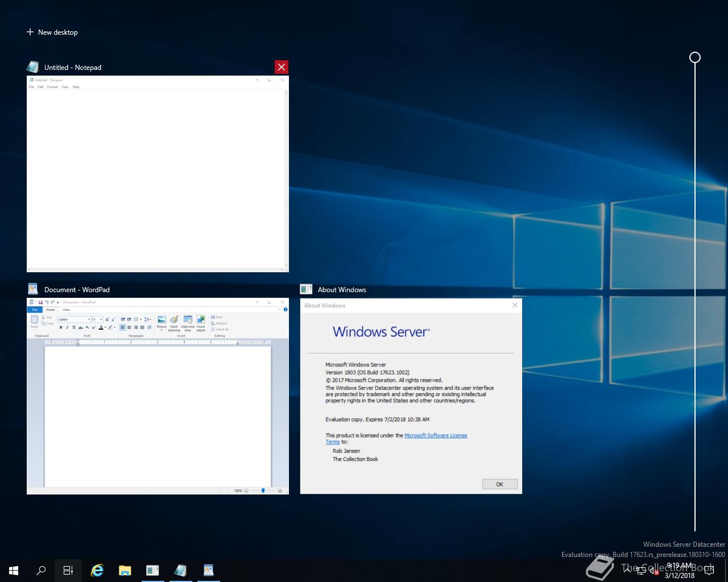Screen dimensions: 728x582
Task: Select Align left in WordPad
Action: pyautogui.click(x=122, y=327)
